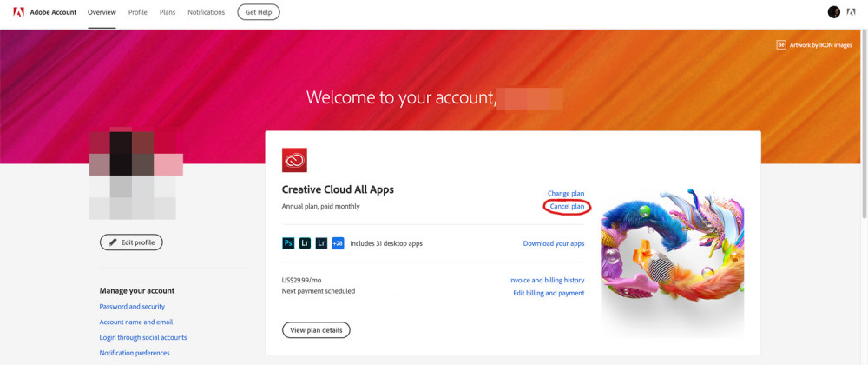Click the first Lightroom Lr icon
The width and height of the screenshot is (868, 365).
click(x=305, y=243)
